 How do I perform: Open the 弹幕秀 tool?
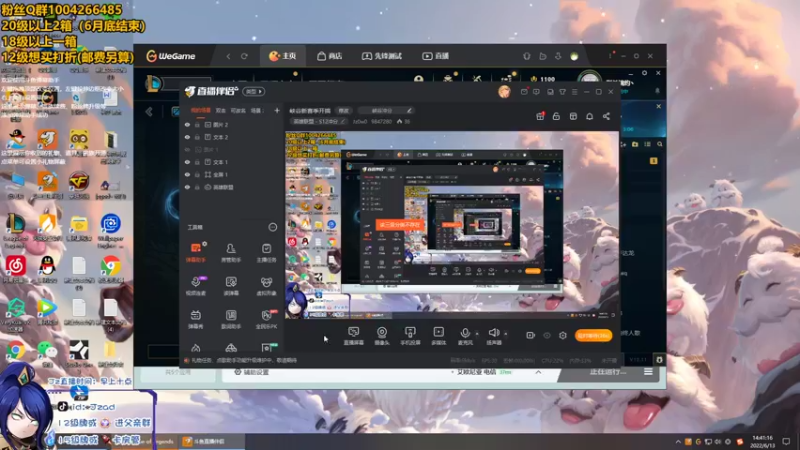pos(195,319)
